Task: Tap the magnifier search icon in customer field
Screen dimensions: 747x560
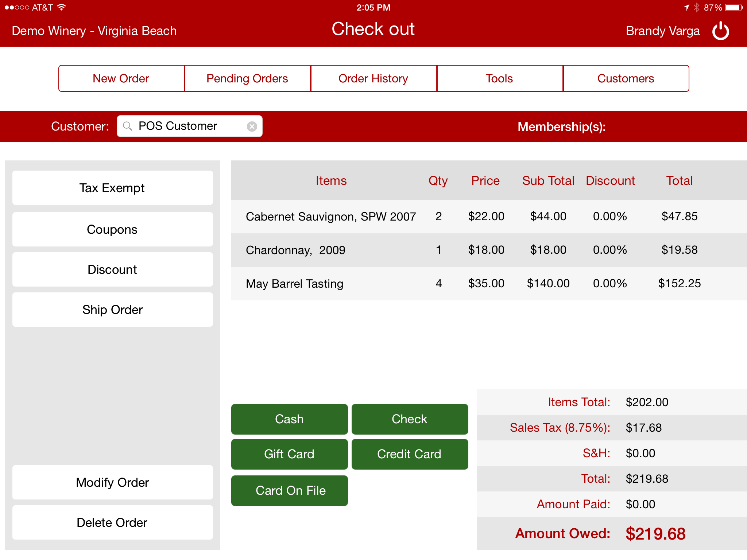Action: pyautogui.click(x=127, y=126)
